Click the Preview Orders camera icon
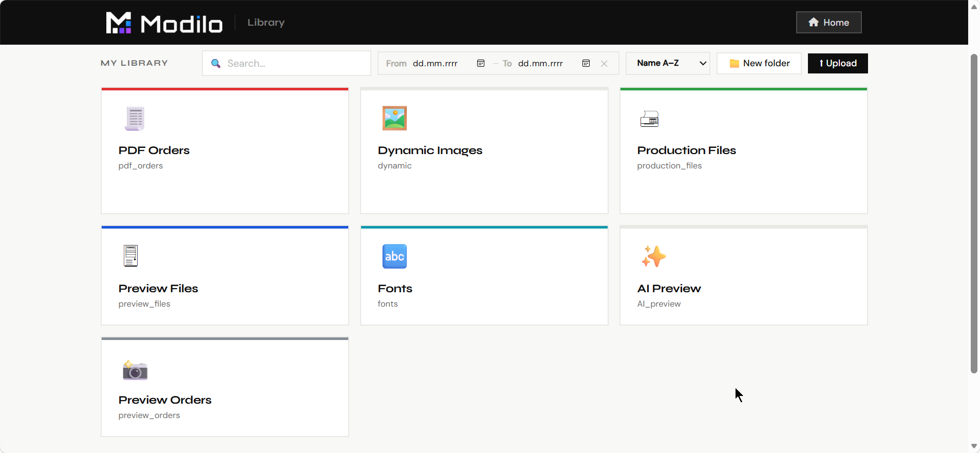Viewport: 980px width, 453px height. (135, 370)
